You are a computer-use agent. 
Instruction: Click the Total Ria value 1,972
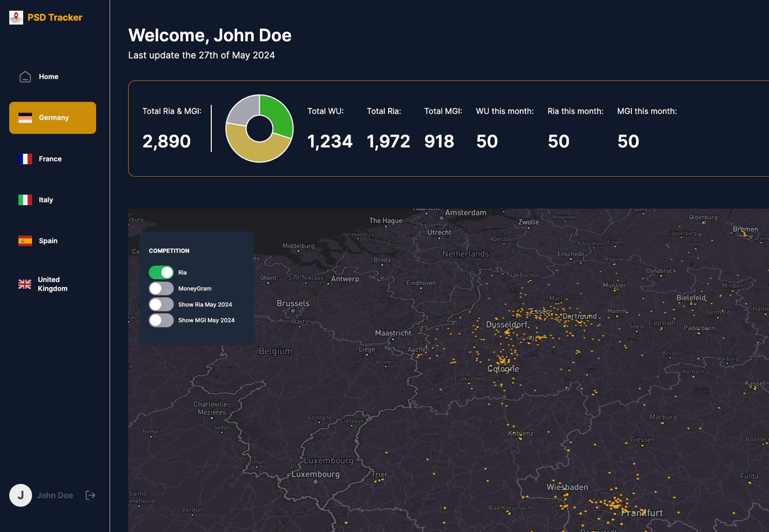click(389, 141)
